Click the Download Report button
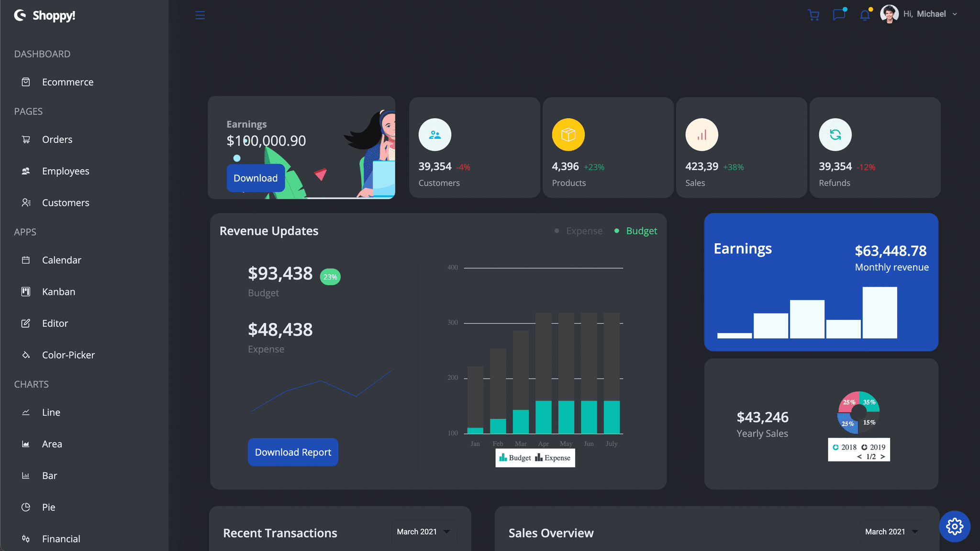The image size is (980, 551). (x=293, y=451)
